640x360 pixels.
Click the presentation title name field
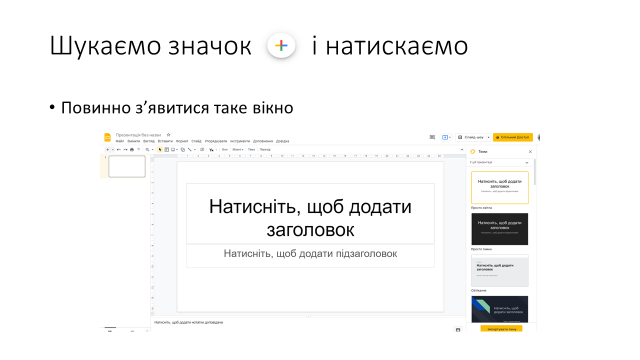(138, 135)
